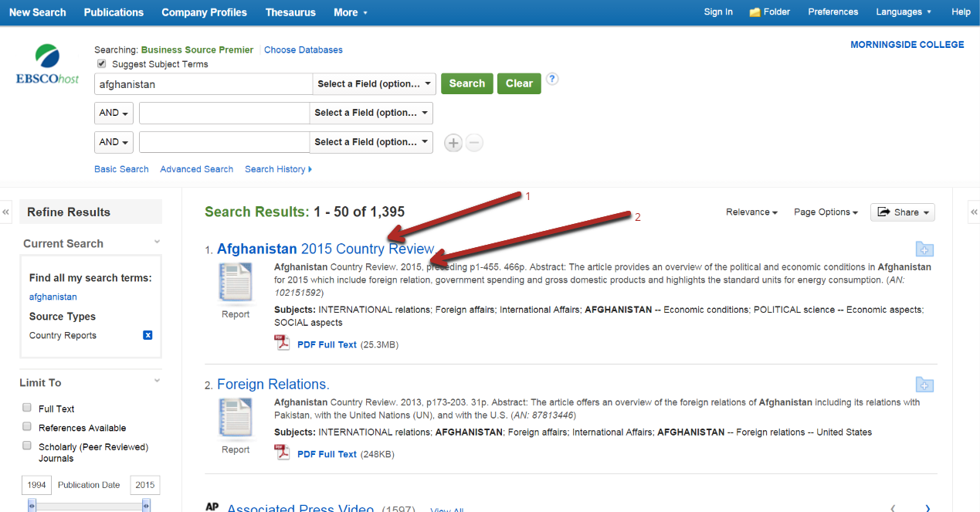Viewport: 980px width, 512px height.
Task: Switch to Advanced Search
Action: coord(196,169)
